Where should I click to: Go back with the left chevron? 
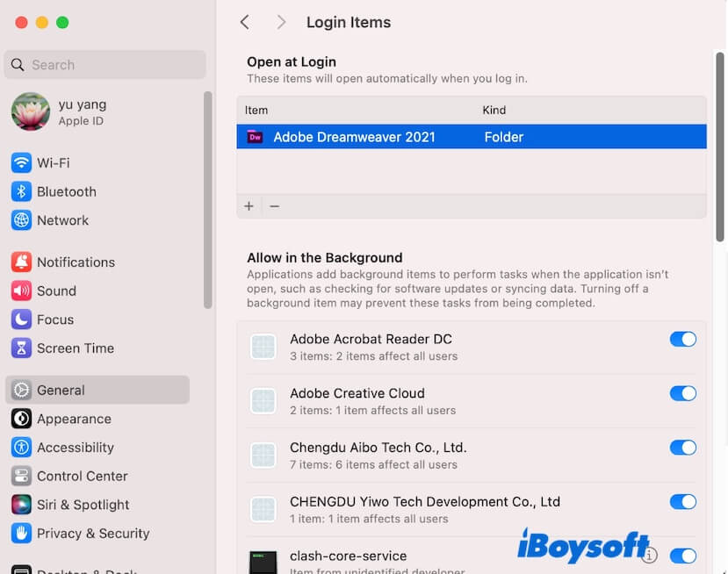tap(245, 22)
